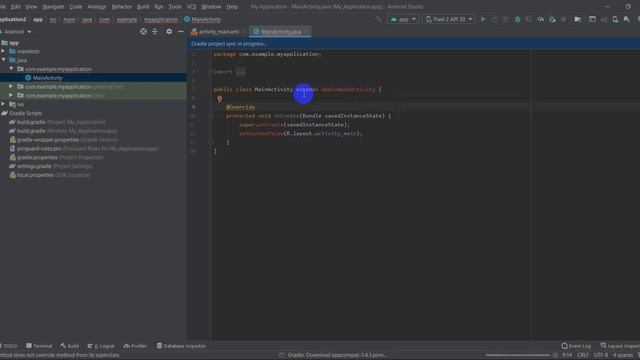Screen dimensions: 640x360
Task: Open project panel gear options
Action: tap(169, 31)
